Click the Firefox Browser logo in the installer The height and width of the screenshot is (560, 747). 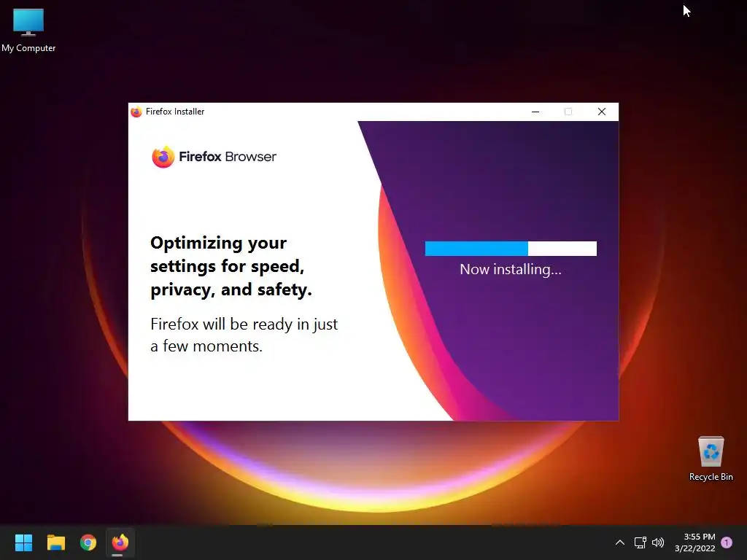214,157
